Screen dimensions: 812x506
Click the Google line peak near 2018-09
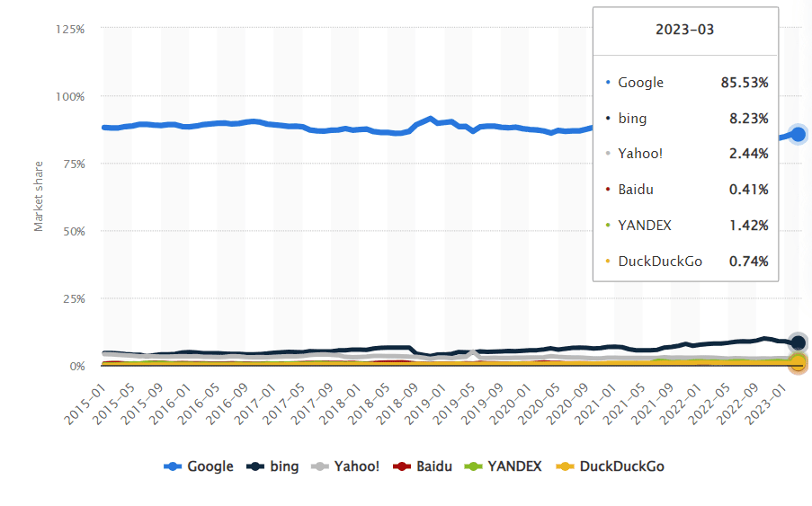point(430,119)
